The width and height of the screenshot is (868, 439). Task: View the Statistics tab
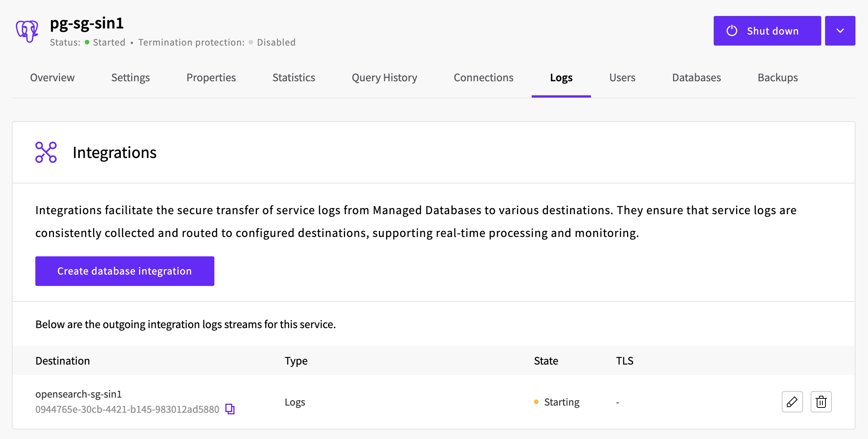pyautogui.click(x=294, y=77)
